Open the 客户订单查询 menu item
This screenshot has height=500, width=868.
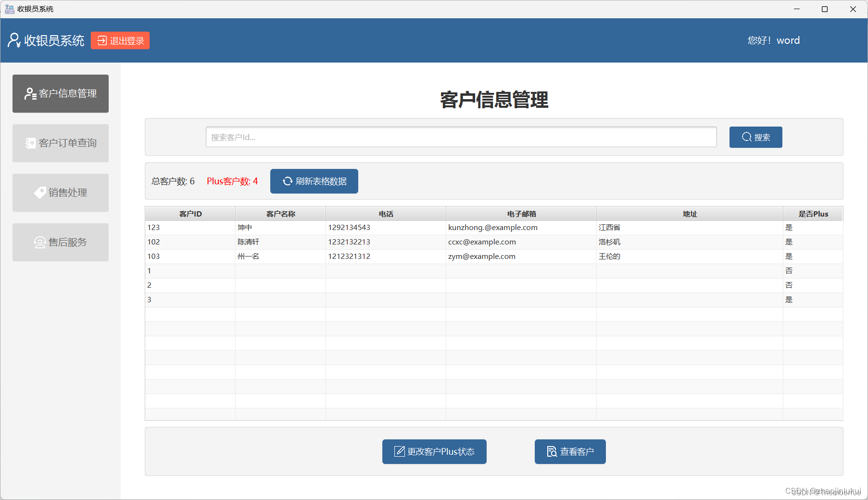(x=61, y=143)
